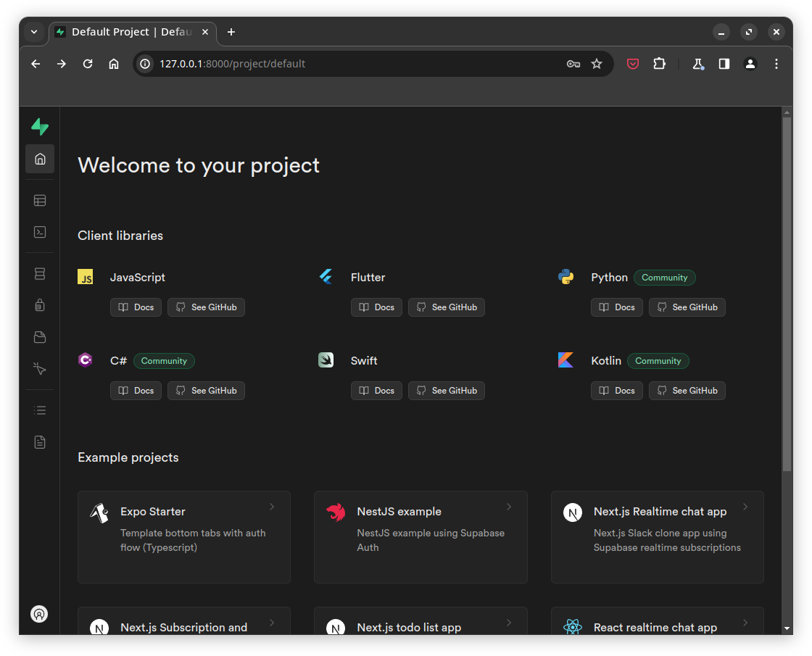Click the page vertical scrollbar thumb
The width and height of the screenshot is (812, 656).
787,294
